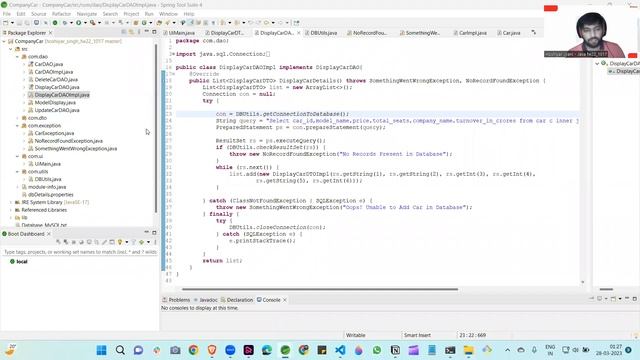Close the Console view
The height and width of the screenshot is (360, 640).
tap(285, 300)
